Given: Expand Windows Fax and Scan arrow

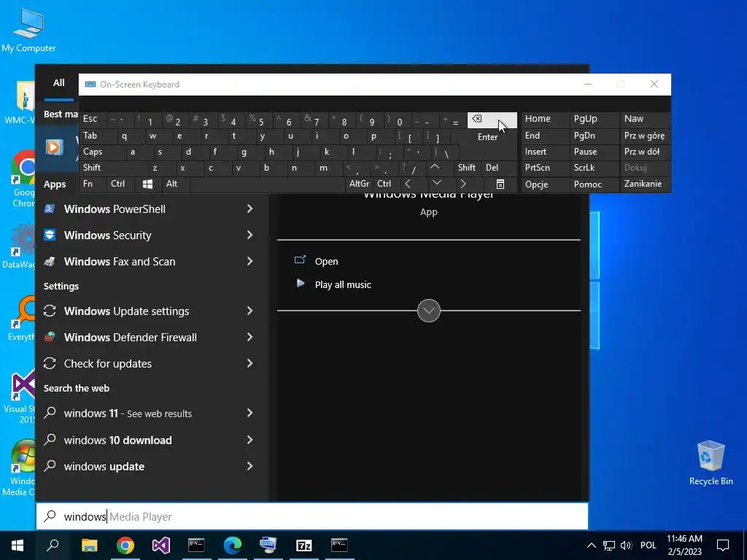Looking at the screenshot, I should click(249, 261).
